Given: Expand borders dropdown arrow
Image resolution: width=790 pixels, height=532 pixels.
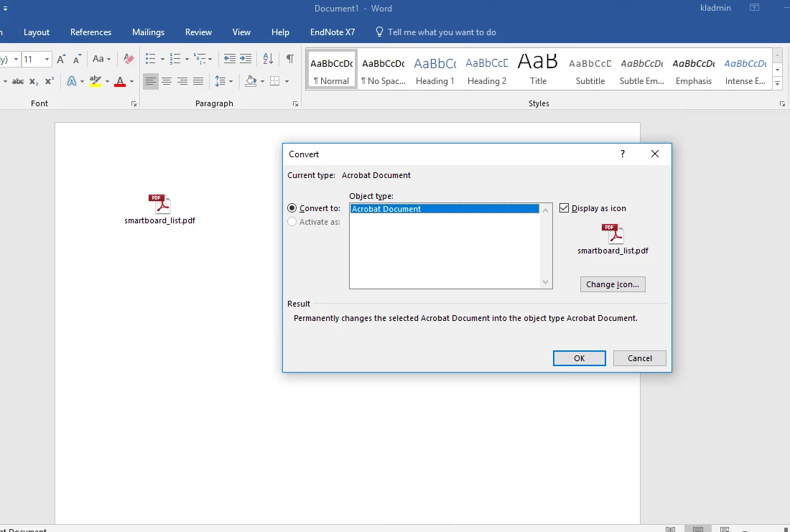Looking at the screenshot, I should tap(287, 81).
